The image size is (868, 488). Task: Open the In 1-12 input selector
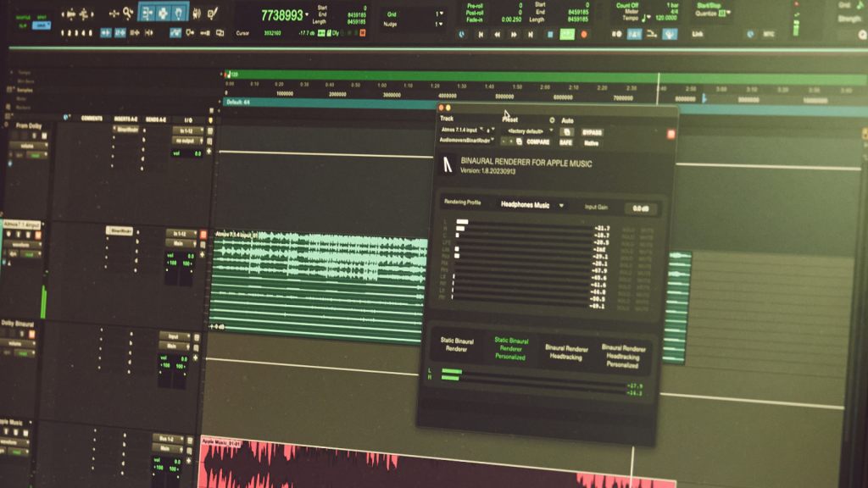[x=188, y=130]
